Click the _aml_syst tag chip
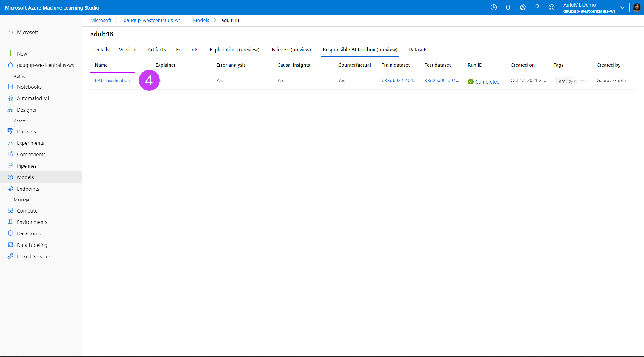The width and height of the screenshot is (644, 357). click(566, 81)
